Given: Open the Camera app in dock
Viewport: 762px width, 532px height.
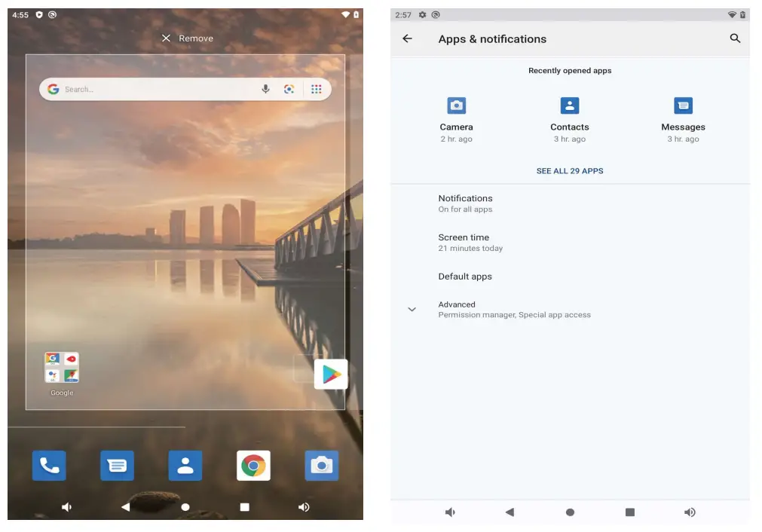Looking at the screenshot, I should pos(322,466).
